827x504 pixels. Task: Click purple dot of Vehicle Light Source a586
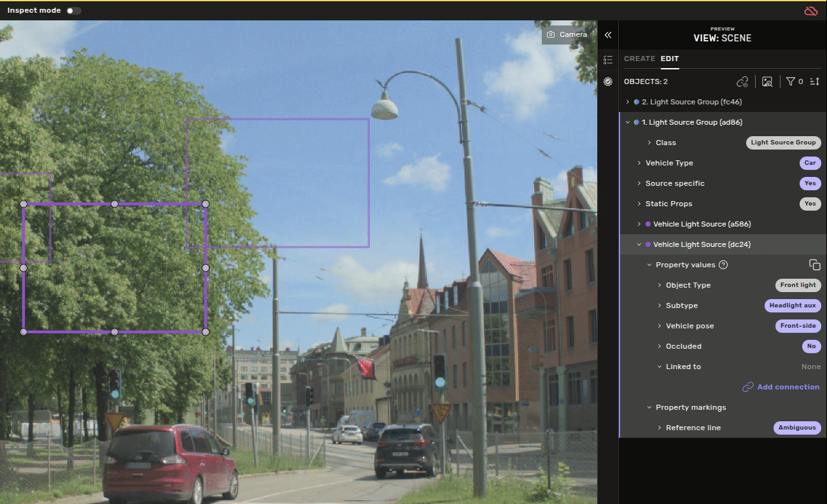(648, 224)
